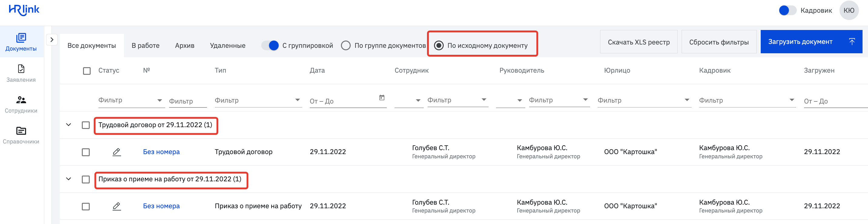Open the Сотрудник Фильтр dropdown
Viewport: 868px width, 224px height.
click(x=458, y=100)
